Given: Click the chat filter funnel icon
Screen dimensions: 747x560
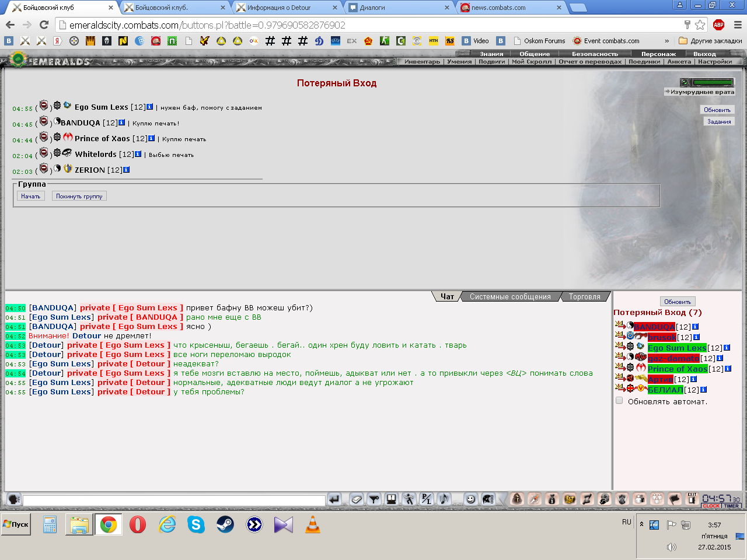Looking at the screenshot, I should coord(374,499).
